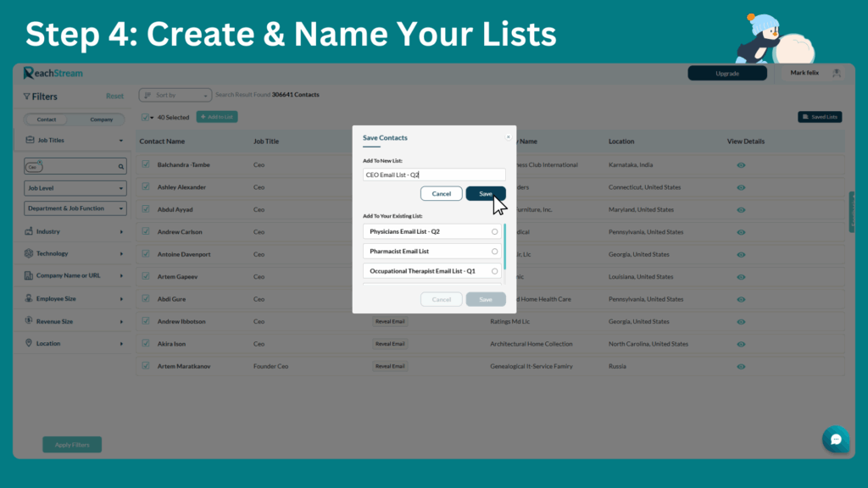View details eye icon for Andrew Ibbotson
Image resolution: width=868 pixels, height=488 pixels.
pos(741,322)
